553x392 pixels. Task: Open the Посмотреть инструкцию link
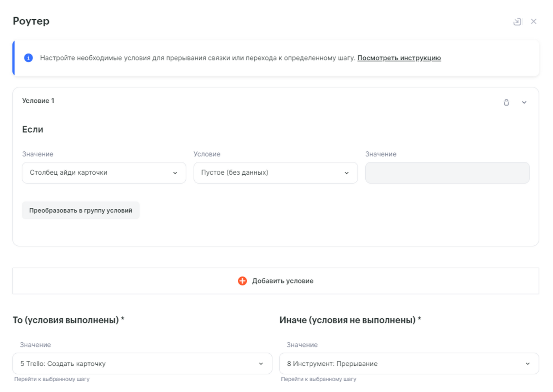point(399,58)
